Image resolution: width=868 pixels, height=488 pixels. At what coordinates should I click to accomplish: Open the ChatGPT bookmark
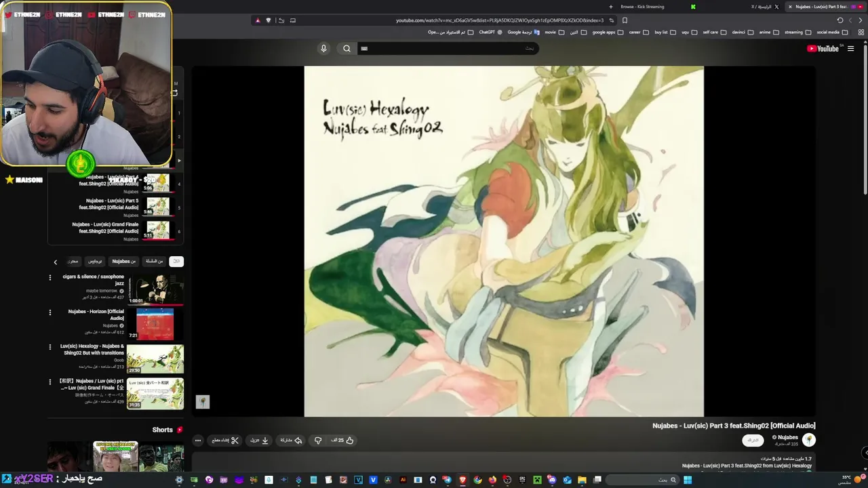pyautogui.click(x=490, y=32)
